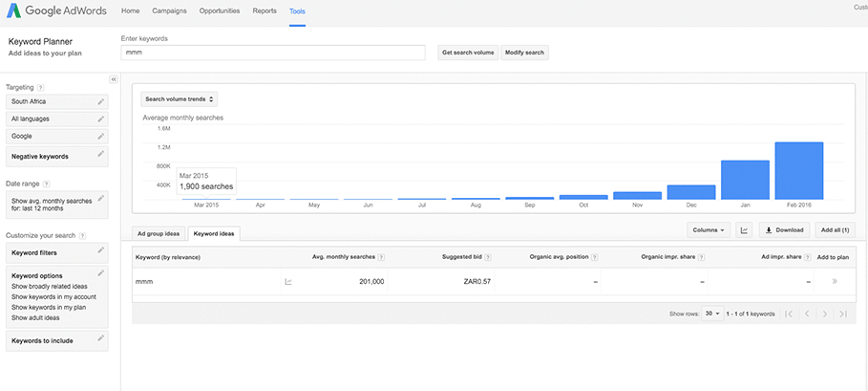Open the Campaigns menu item
Image resolution: width=868 pixels, height=391 pixels.
[x=169, y=11]
